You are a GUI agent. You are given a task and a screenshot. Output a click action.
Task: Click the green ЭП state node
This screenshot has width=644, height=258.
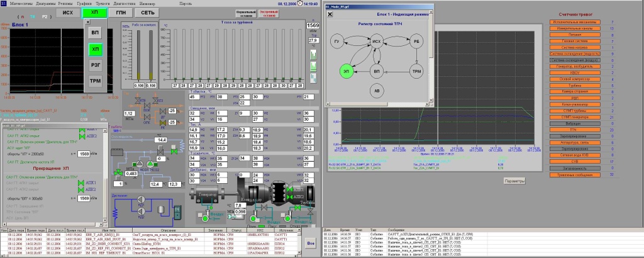click(x=348, y=70)
